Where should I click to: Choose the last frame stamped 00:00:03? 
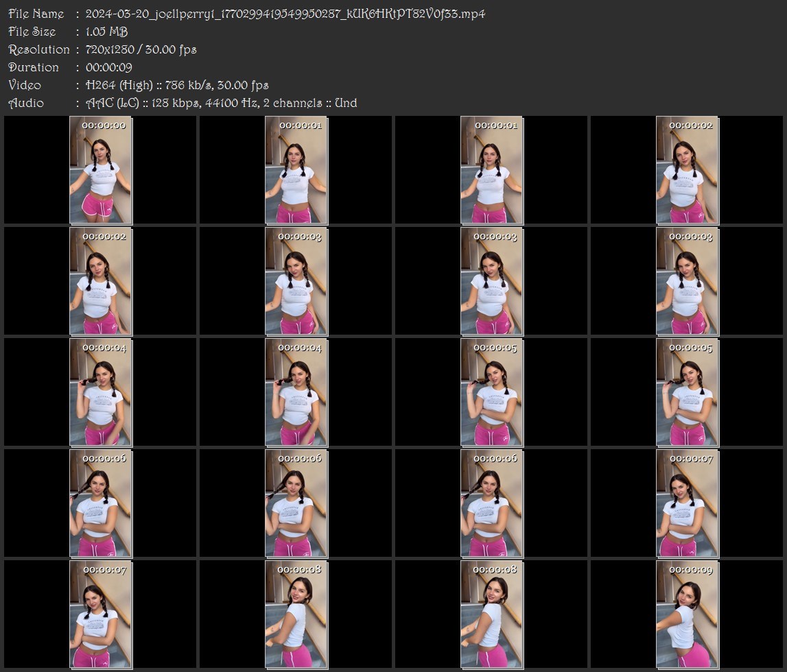[687, 281]
